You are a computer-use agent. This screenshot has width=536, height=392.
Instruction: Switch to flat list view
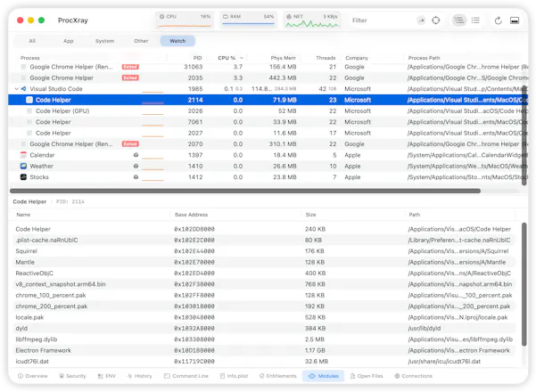click(475, 20)
